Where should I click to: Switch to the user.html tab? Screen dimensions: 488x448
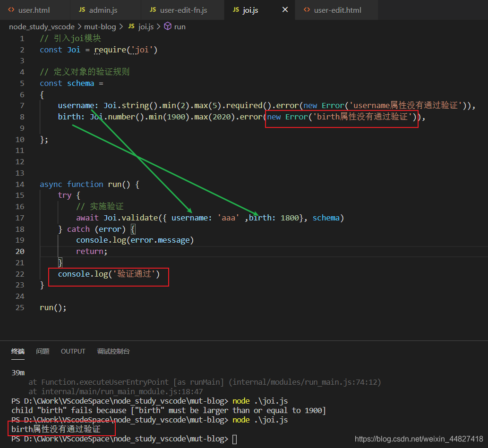(x=35, y=10)
